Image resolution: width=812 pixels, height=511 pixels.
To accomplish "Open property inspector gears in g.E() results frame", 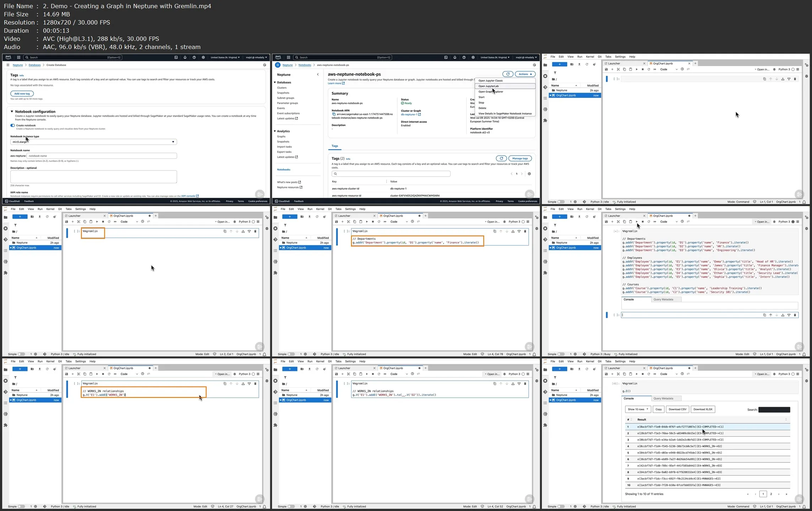I will tap(806, 370).
